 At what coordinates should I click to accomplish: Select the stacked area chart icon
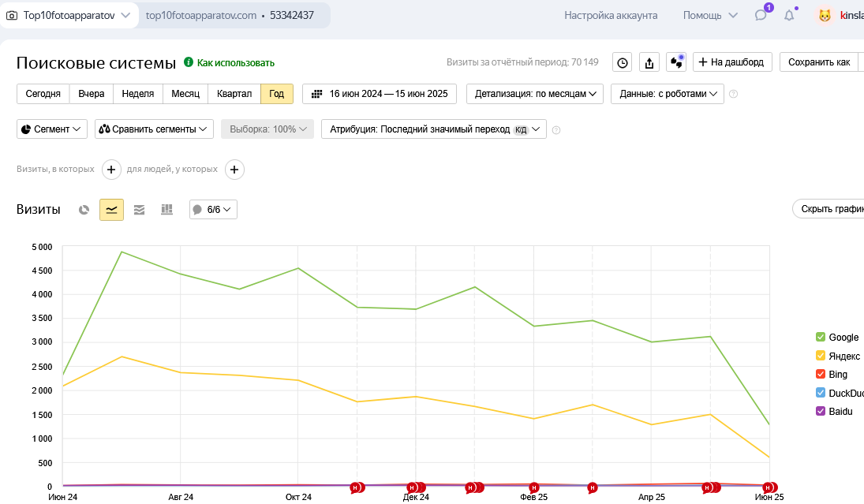tap(139, 210)
